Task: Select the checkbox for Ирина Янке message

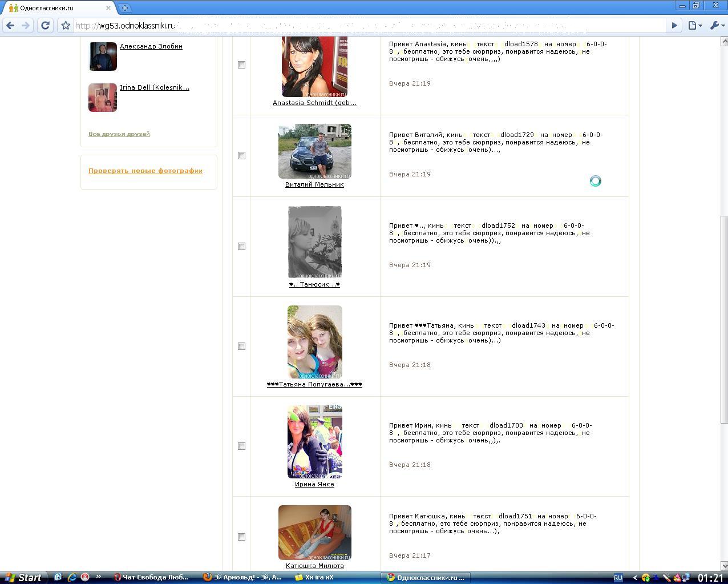Action: (x=241, y=446)
